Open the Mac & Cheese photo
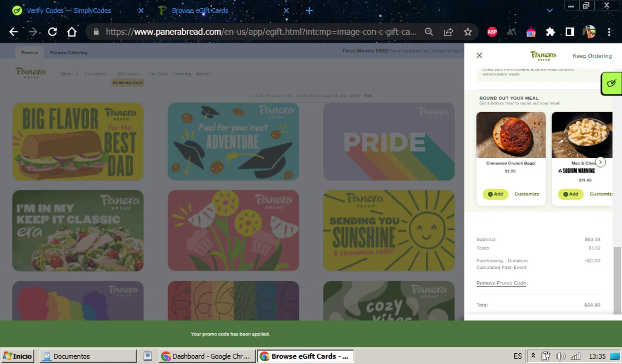This screenshot has height=364, width=622. [582, 135]
